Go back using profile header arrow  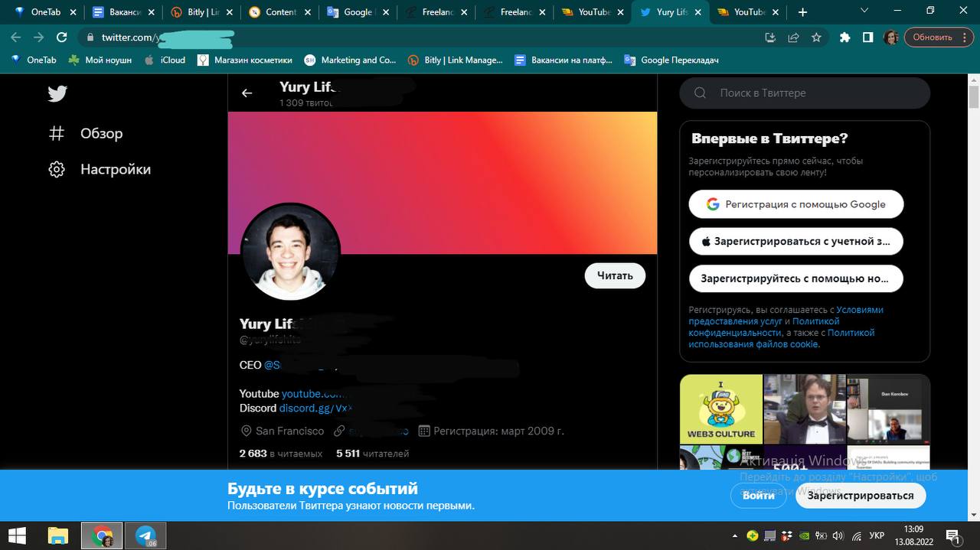click(247, 93)
